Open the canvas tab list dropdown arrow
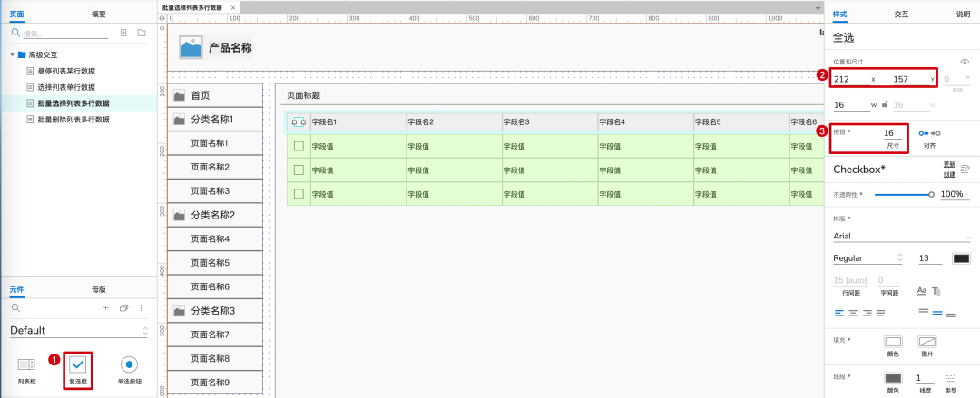This screenshot has height=398, width=980. 818,7
